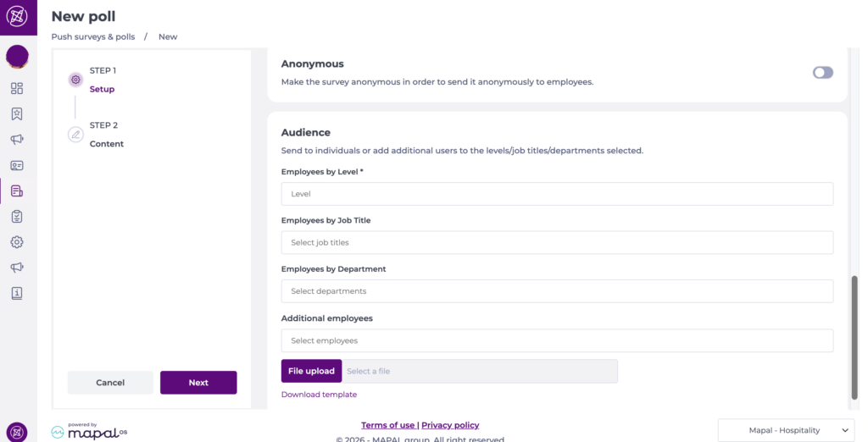
Task: Click the user avatar in sidebar
Action: click(17, 57)
